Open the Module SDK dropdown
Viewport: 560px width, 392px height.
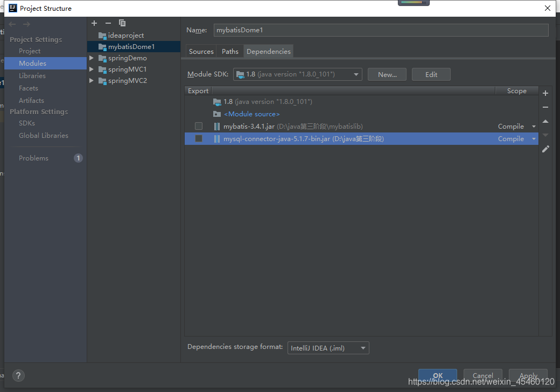coord(297,74)
